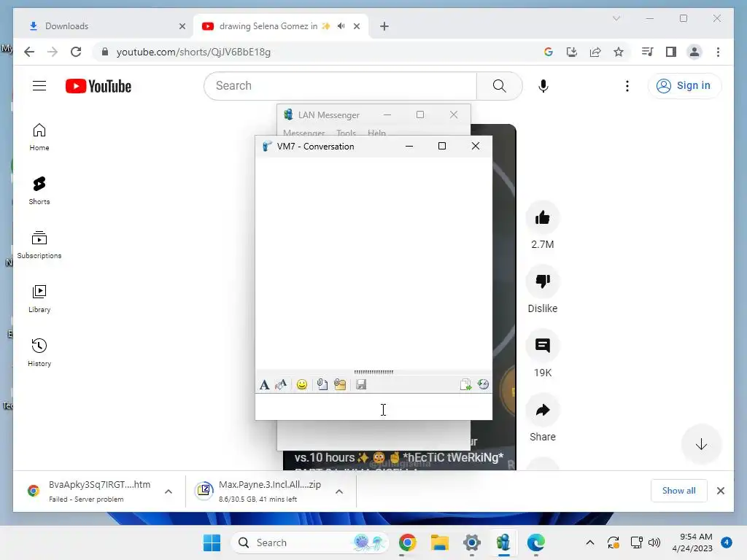Share this page from the address bar
This screenshot has height=560, width=747.
(595, 52)
